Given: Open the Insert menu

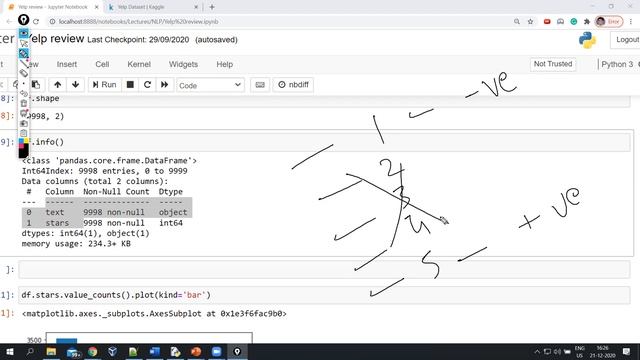Looking at the screenshot, I should click(x=67, y=64).
